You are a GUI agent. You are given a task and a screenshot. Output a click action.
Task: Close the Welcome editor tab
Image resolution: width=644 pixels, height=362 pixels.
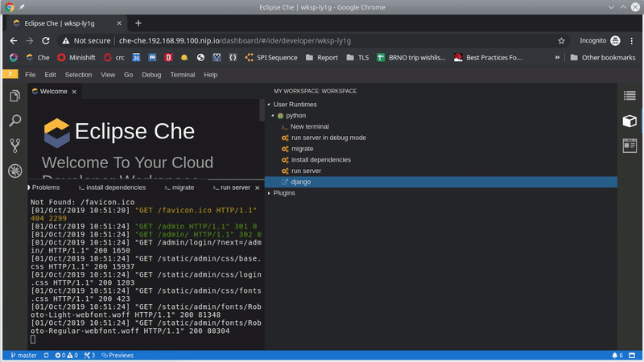coord(74,92)
